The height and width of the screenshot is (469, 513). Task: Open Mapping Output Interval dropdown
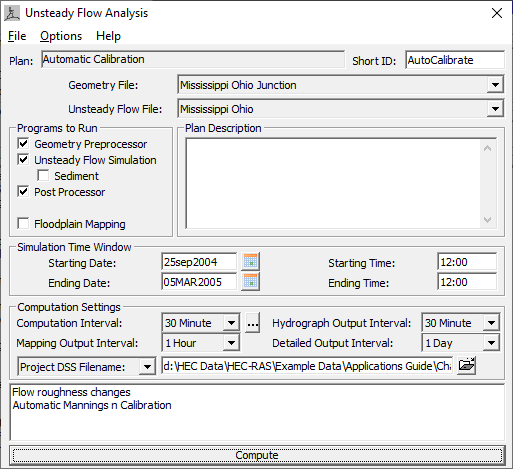pyautogui.click(x=231, y=343)
